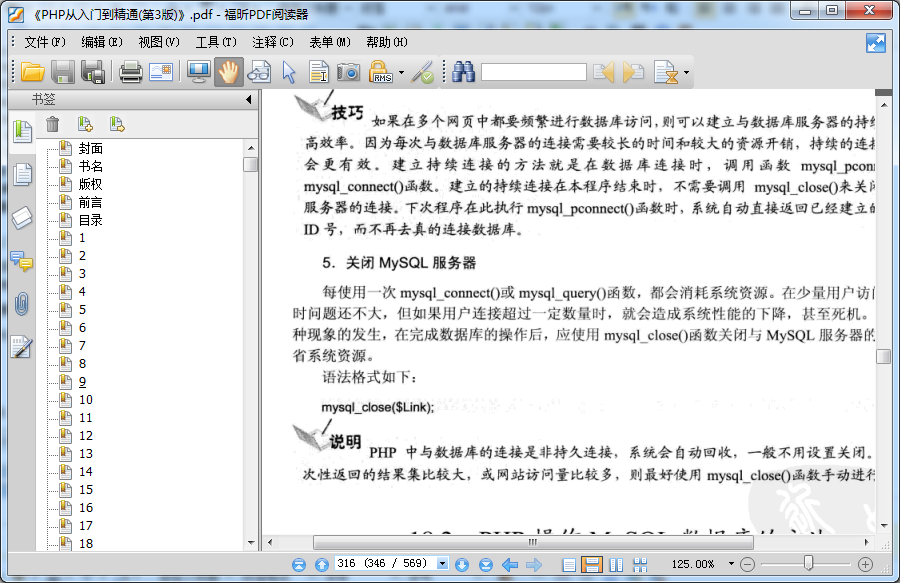Open the 表单(M) menu
The image size is (900, 583).
[329, 42]
